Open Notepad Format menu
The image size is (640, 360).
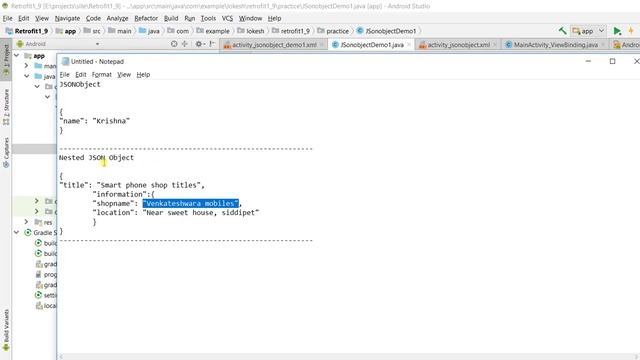pyautogui.click(x=102, y=75)
